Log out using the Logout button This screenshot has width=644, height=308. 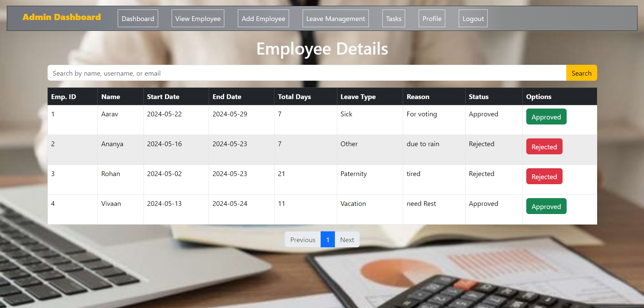[x=473, y=19]
